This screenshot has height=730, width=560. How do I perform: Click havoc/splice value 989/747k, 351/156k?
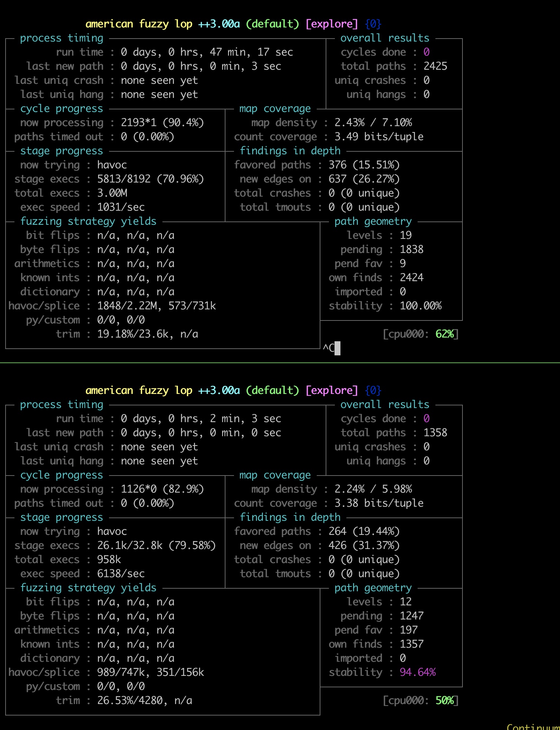[x=151, y=672]
